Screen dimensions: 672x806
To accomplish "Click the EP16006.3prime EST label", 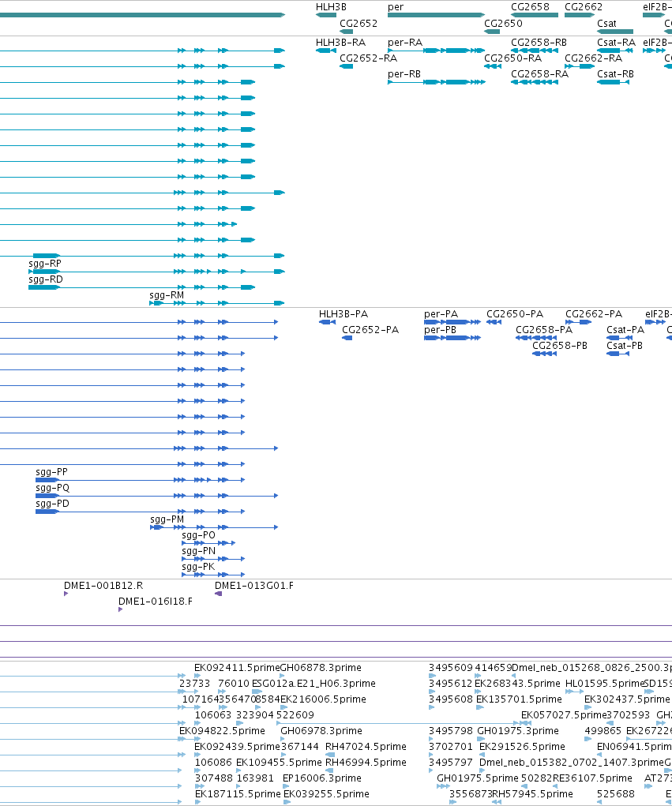I will (322, 778).
